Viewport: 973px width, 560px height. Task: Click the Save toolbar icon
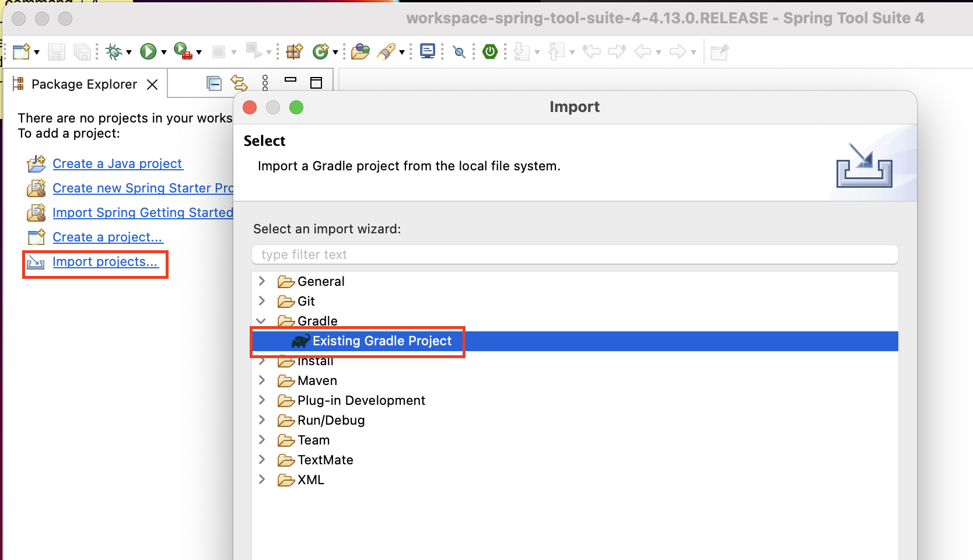point(57,52)
